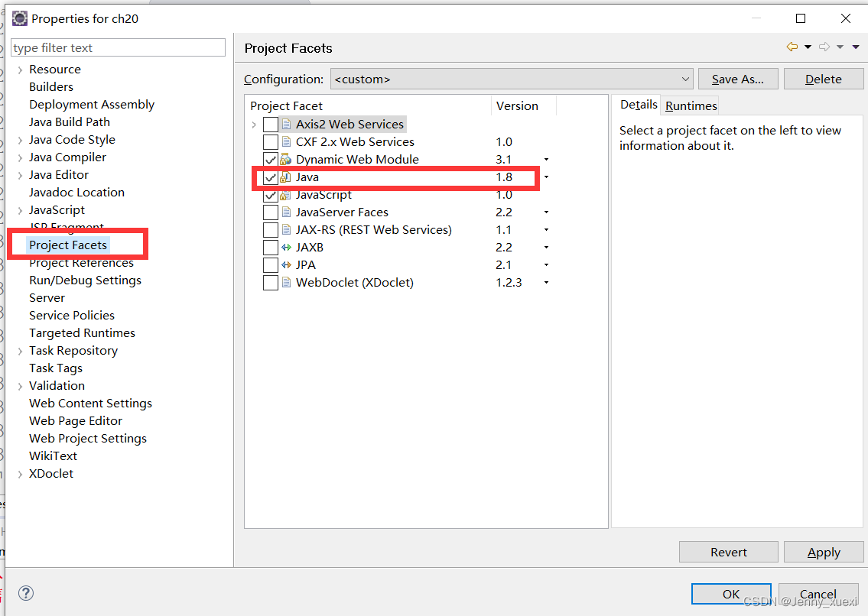Switch to the Runtimes tab
This screenshot has width=868, height=616.
point(691,105)
